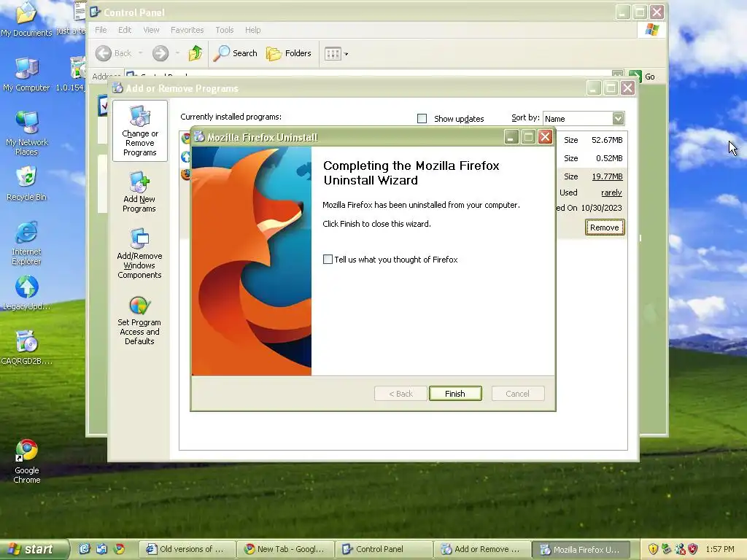Screen dimensions: 747x560
Task: Open the Help menu in Control Panel
Action: coord(253,29)
